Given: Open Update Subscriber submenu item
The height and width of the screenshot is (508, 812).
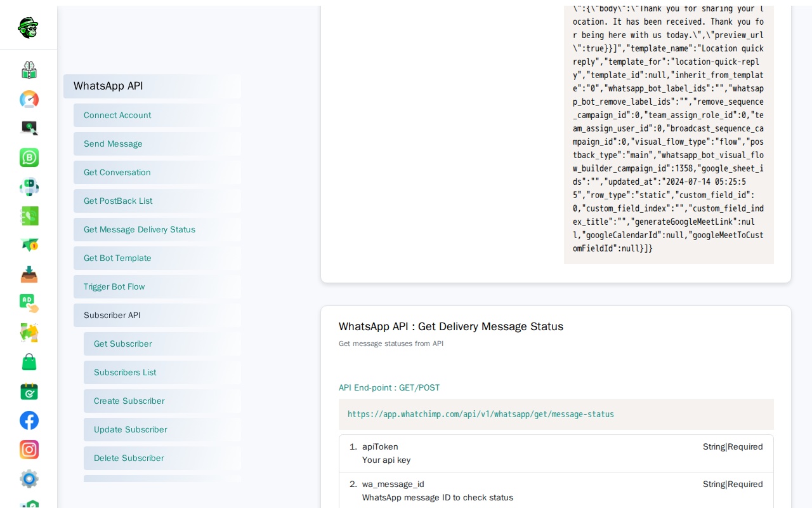Looking at the screenshot, I should (162, 430).
